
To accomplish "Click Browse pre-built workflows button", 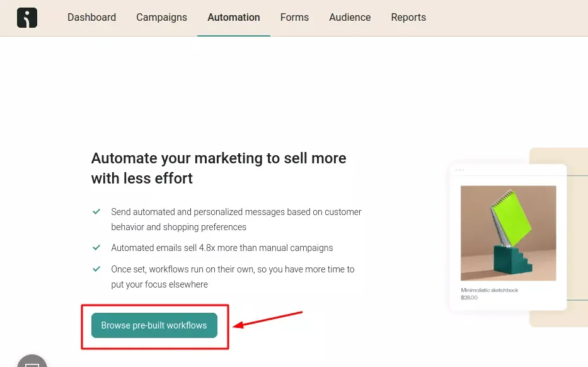I will tap(154, 325).
